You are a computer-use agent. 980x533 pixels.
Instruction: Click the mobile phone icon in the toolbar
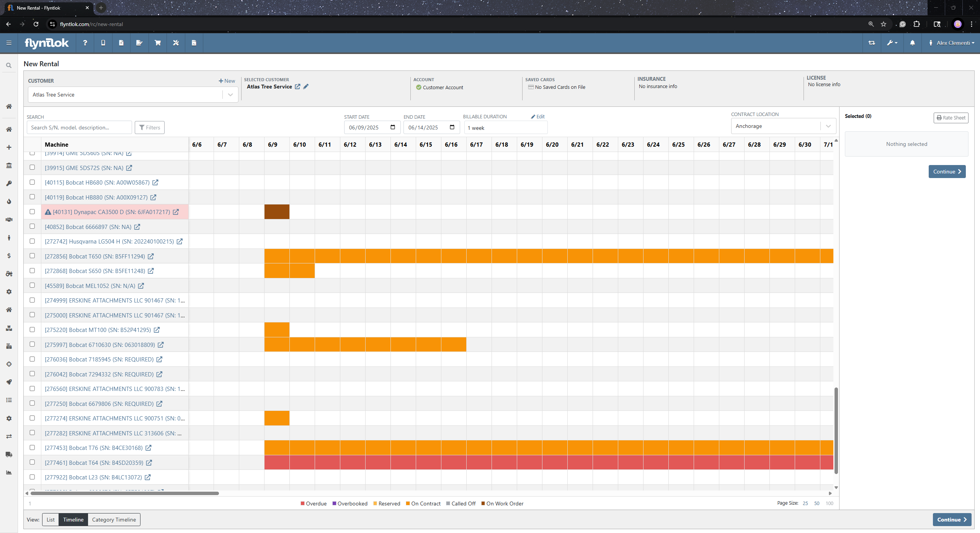tap(103, 43)
